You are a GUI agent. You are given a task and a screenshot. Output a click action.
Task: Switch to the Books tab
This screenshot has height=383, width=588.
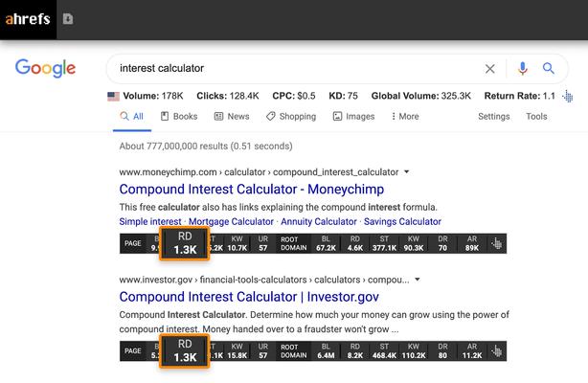[x=179, y=117]
